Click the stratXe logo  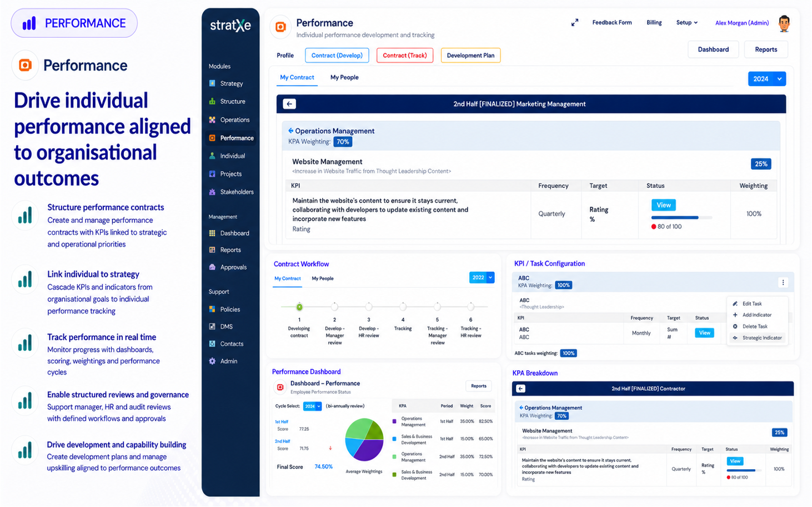(230, 26)
